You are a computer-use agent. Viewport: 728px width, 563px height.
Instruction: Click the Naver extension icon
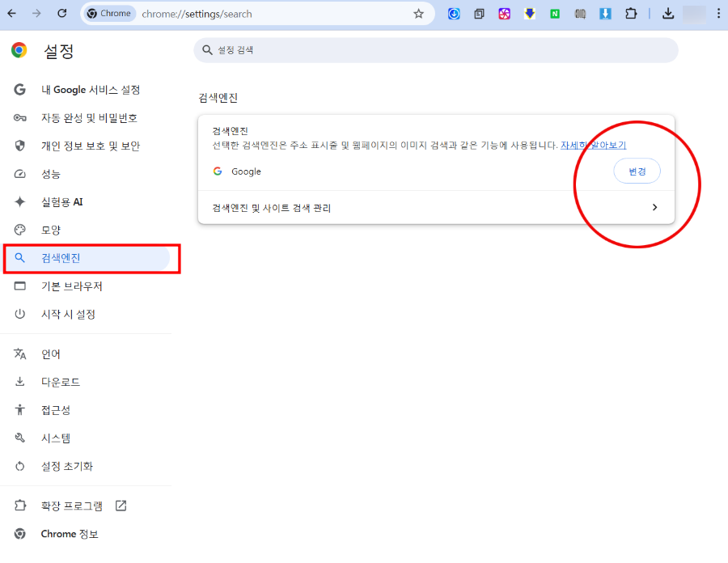pos(555,13)
